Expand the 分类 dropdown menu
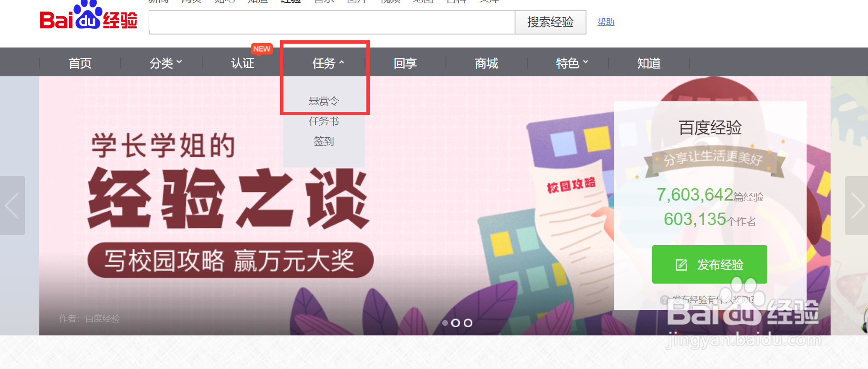 tap(165, 63)
